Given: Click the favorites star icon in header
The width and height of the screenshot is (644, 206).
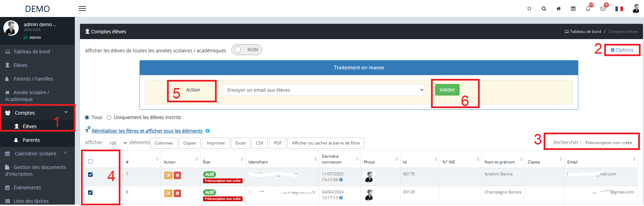Looking at the screenshot, I should tap(529, 8).
